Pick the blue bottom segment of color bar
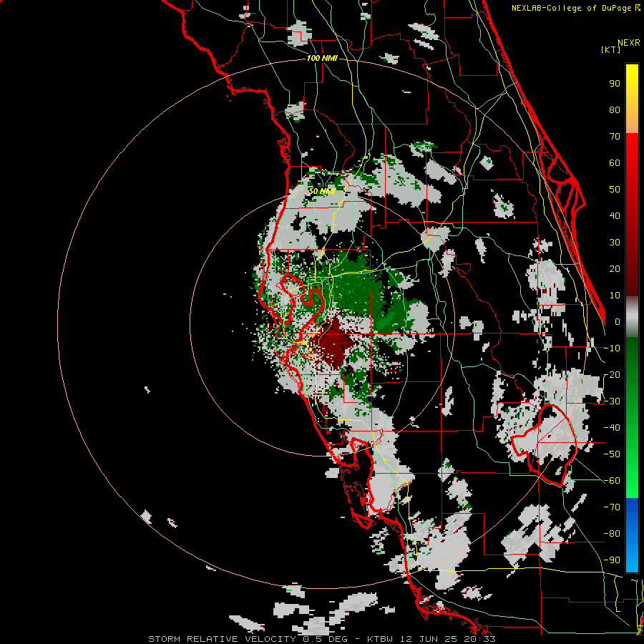The image size is (644, 644). point(632,535)
